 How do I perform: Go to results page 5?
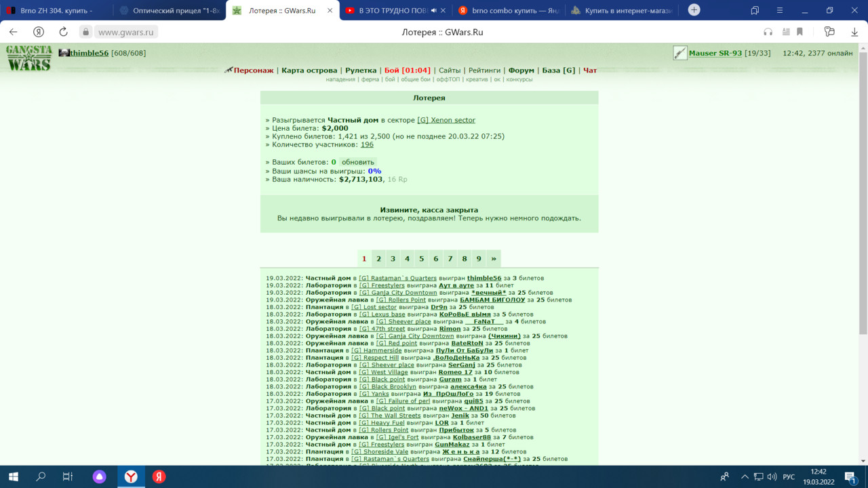click(x=421, y=258)
